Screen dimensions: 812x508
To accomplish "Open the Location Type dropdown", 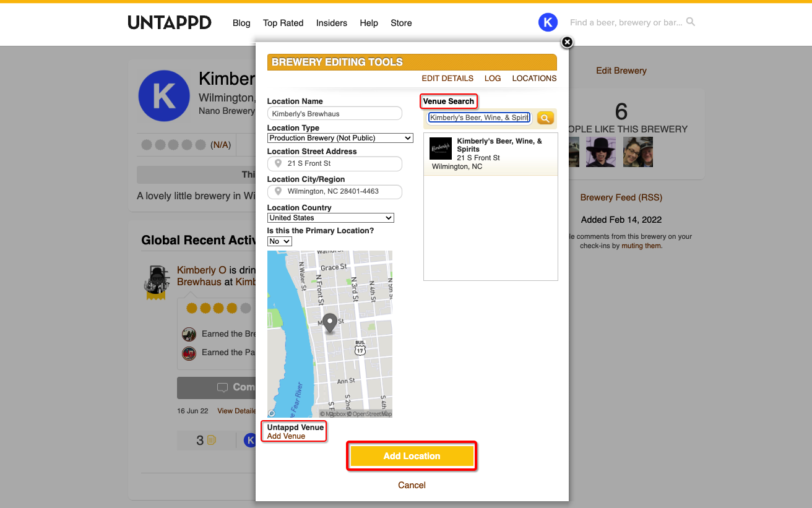I will (x=340, y=138).
